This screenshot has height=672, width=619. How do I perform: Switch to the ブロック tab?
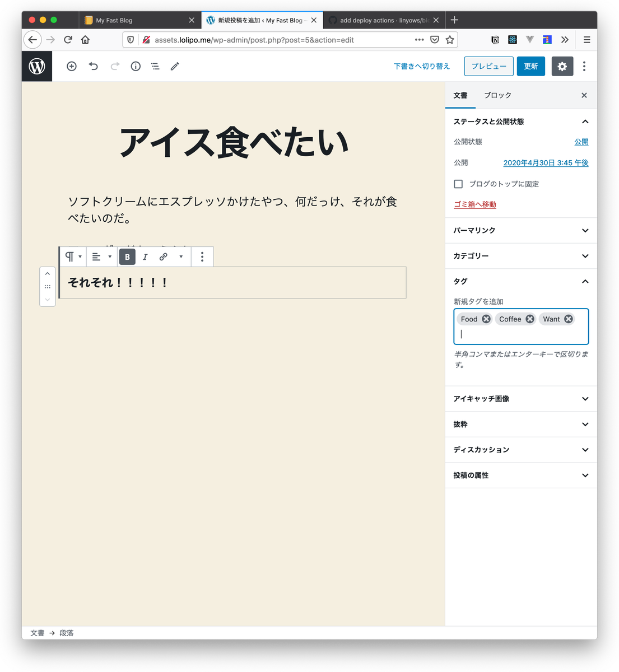tap(497, 95)
